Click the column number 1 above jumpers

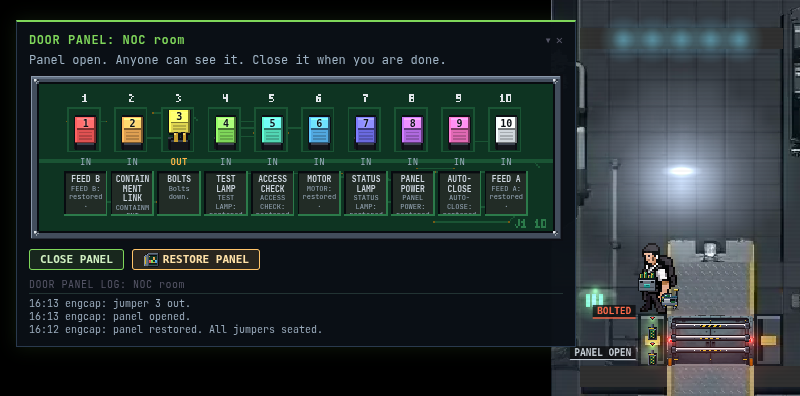point(85,98)
